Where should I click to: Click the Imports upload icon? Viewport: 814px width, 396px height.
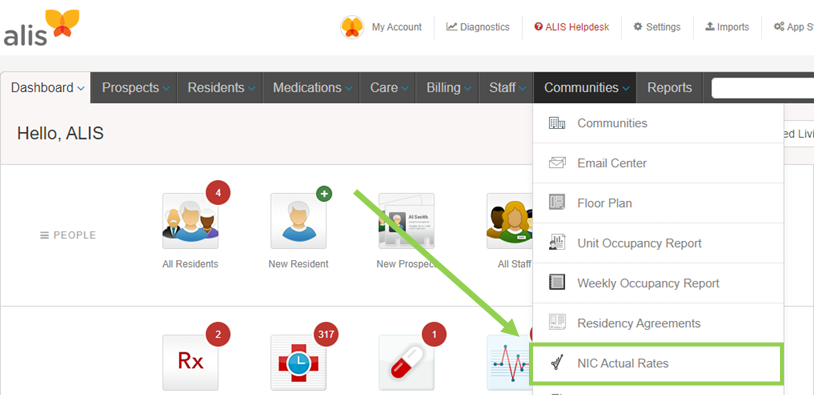(709, 26)
